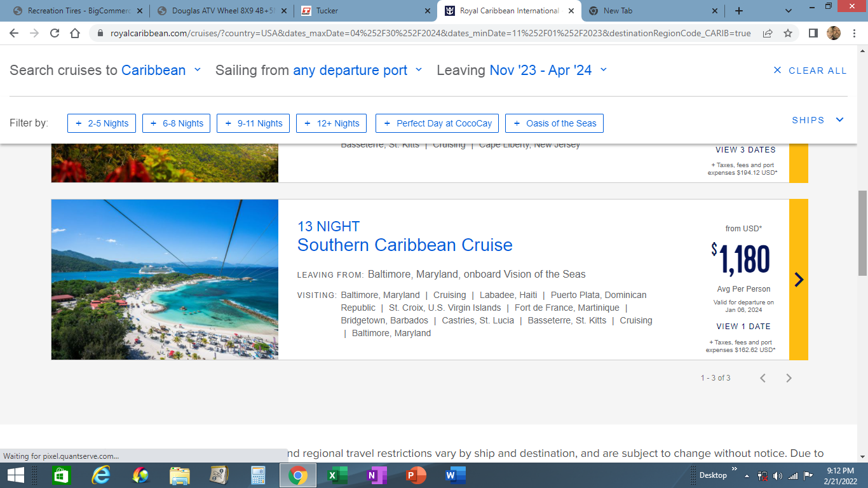Open Windows Store from taskbar

tap(61, 475)
